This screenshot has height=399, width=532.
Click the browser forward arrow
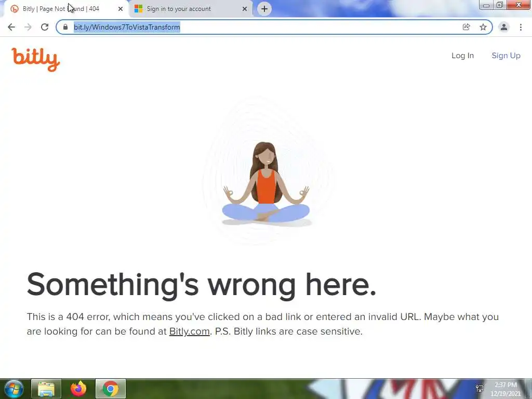click(x=28, y=27)
